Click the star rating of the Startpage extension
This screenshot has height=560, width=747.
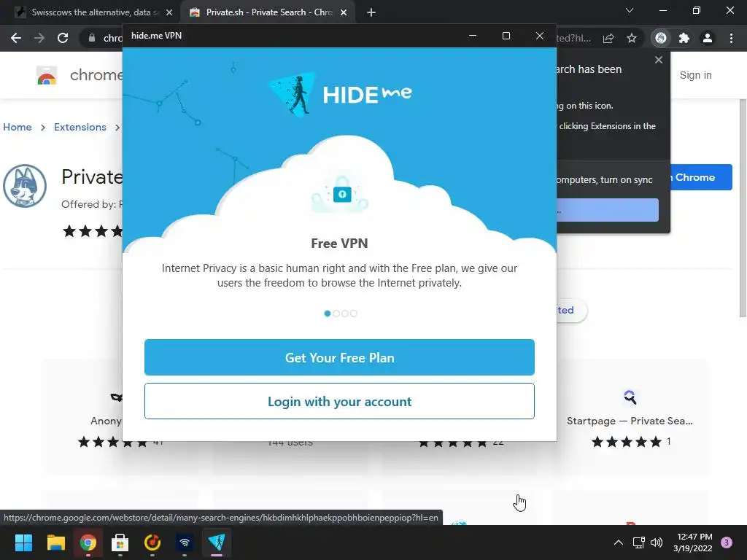626,441
